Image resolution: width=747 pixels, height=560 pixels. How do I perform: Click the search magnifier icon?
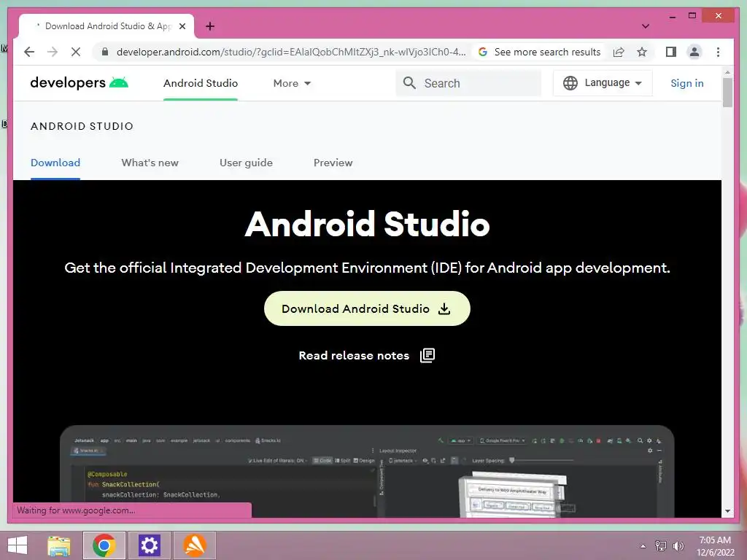[409, 83]
